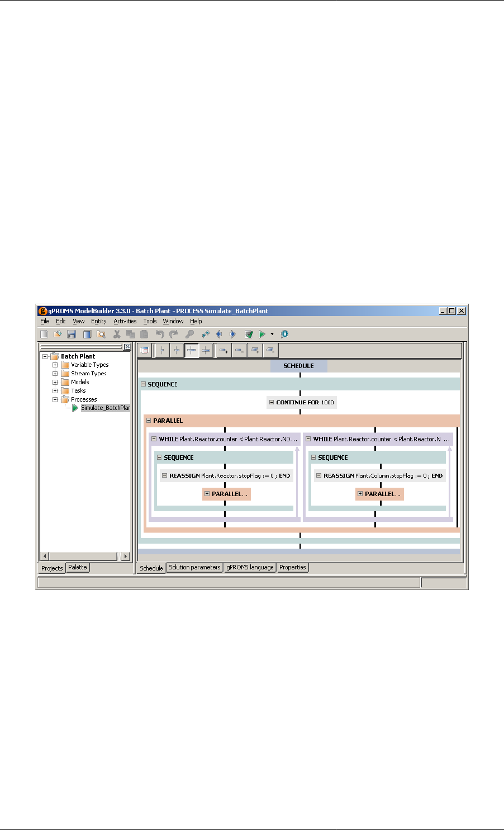Collapse the Processes folder
This screenshot has width=504, height=830.
click(x=55, y=399)
